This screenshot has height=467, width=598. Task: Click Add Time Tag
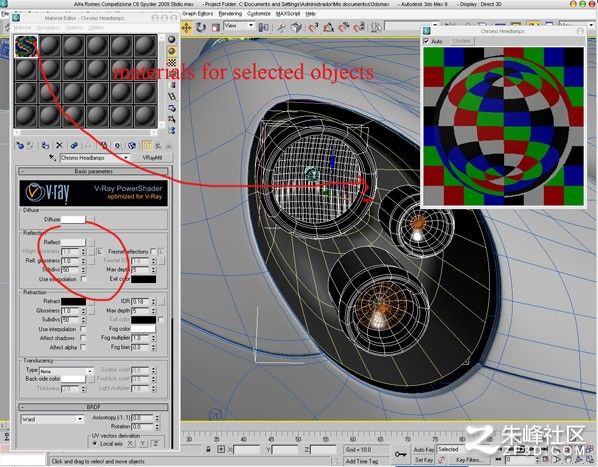[x=362, y=461]
